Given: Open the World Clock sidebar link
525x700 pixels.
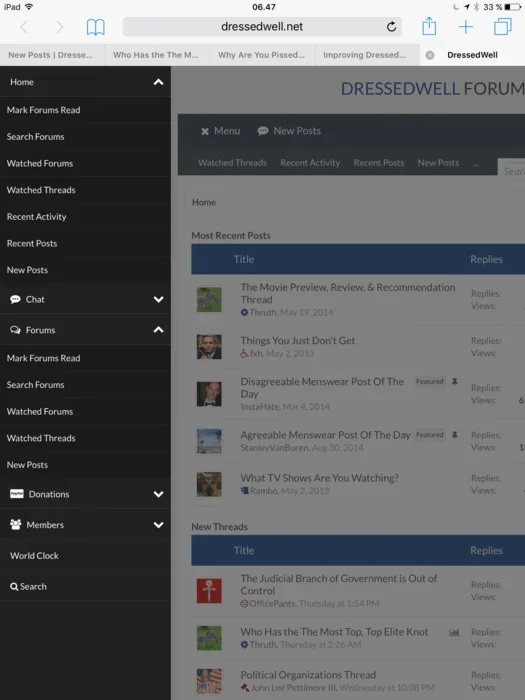Looking at the screenshot, I should [34, 556].
